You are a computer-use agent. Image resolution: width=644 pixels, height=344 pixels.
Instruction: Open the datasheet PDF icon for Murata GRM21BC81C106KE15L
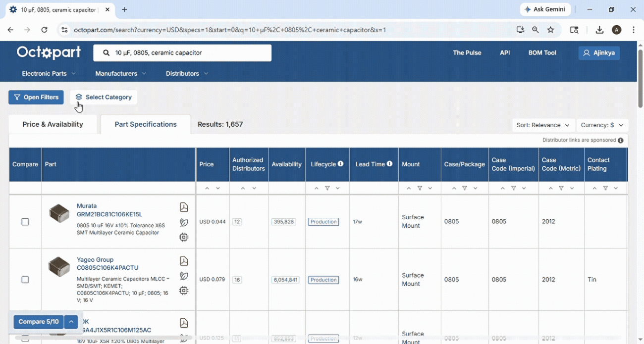pyautogui.click(x=184, y=207)
